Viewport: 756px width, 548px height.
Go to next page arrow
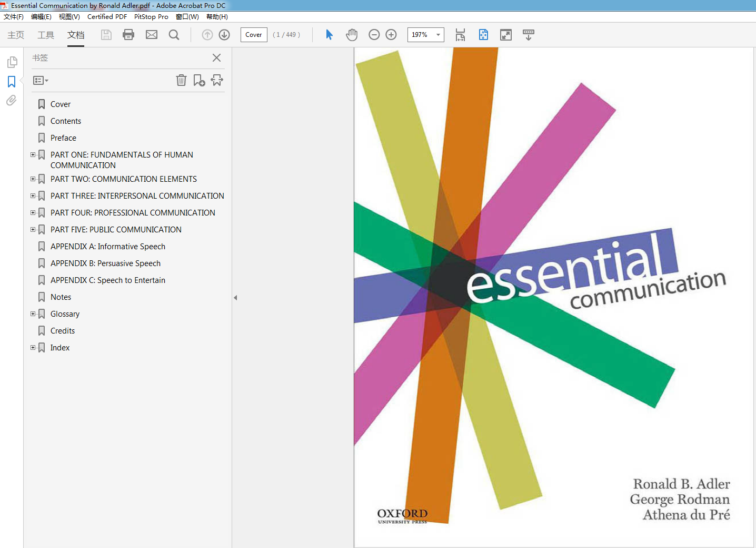pos(224,35)
